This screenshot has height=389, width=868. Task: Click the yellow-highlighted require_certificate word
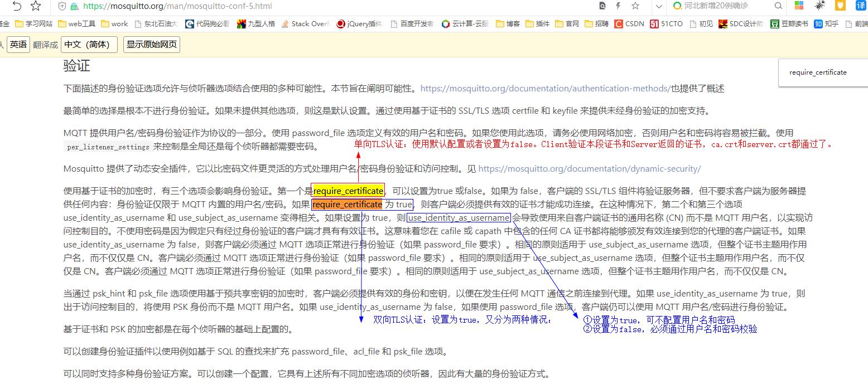pyautogui.click(x=348, y=191)
